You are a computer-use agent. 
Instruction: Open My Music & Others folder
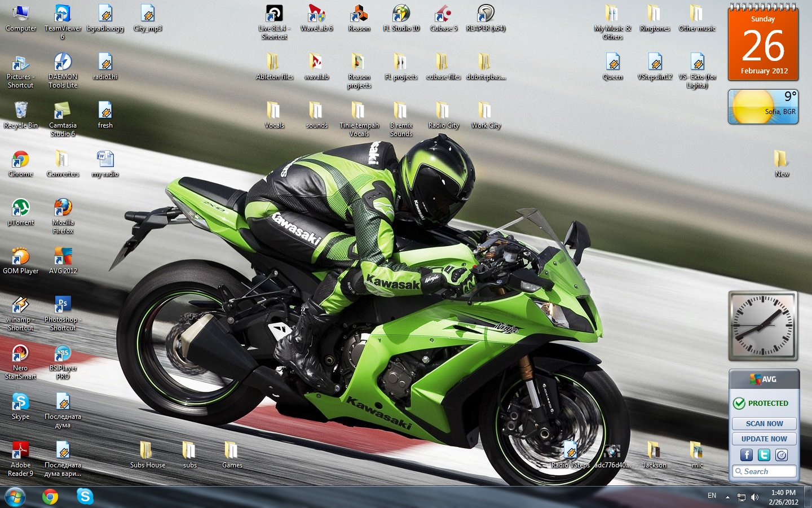613,22
